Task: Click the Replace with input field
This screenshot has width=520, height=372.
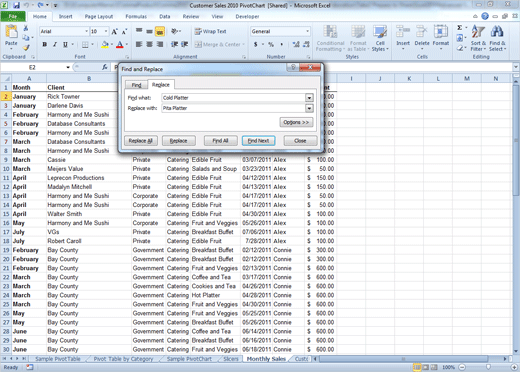Action: (x=234, y=108)
